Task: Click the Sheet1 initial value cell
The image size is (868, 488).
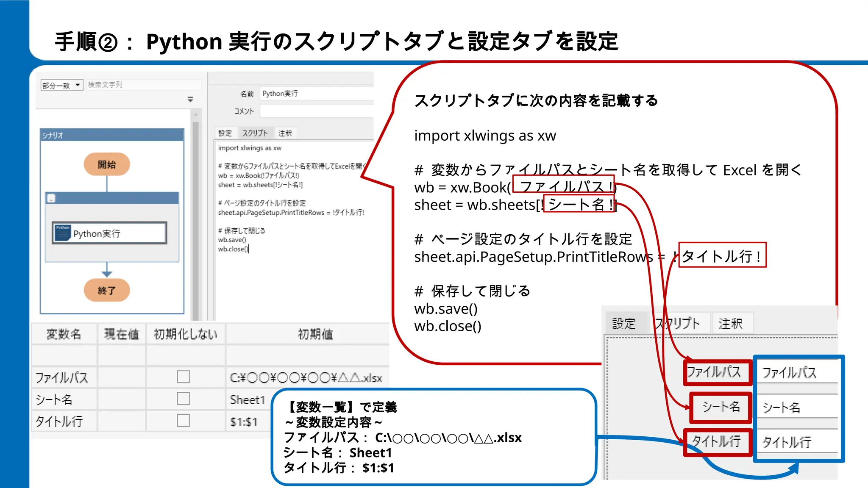Action: (248, 399)
